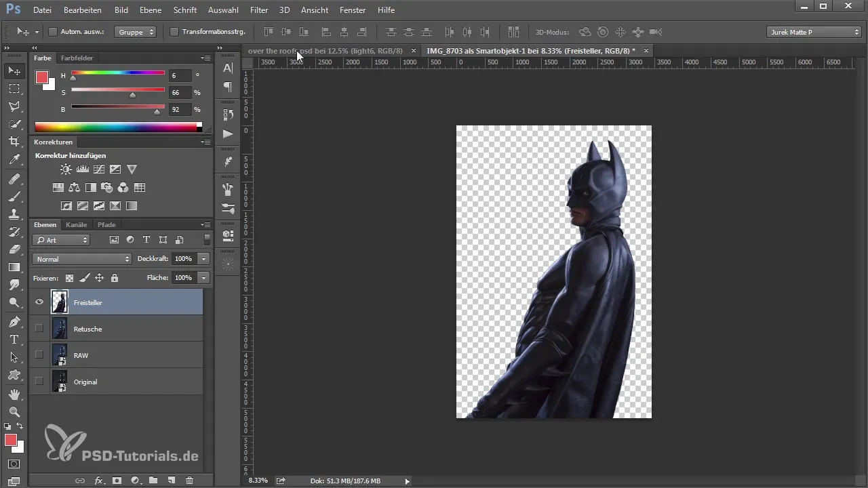Select the Pen tool
868x488 pixels.
[14, 322]
